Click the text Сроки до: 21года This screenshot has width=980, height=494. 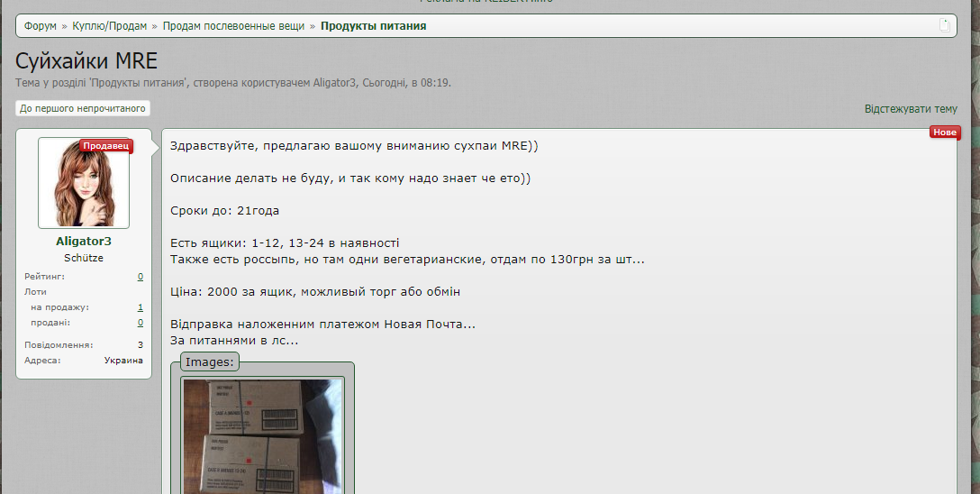225,211
